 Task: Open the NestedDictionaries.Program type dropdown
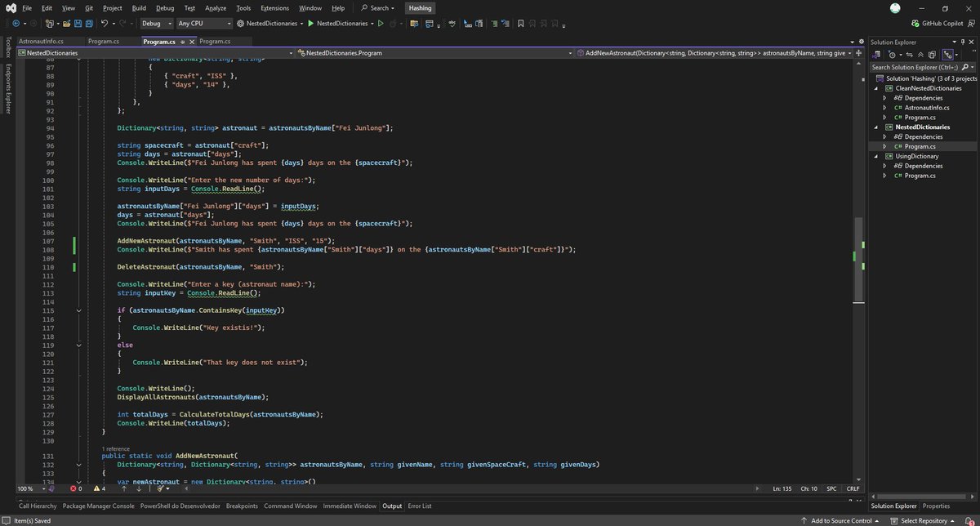click(x=437, y=51)
